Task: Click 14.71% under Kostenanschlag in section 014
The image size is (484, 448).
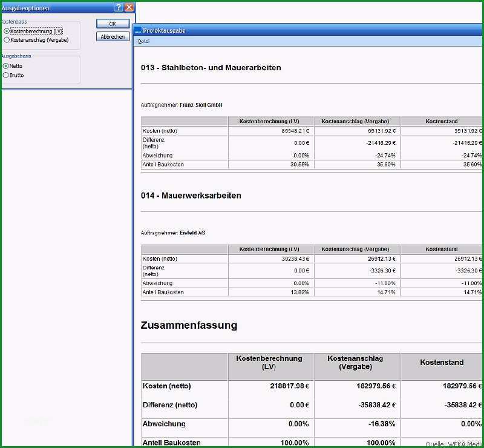Action: point(386,292)
